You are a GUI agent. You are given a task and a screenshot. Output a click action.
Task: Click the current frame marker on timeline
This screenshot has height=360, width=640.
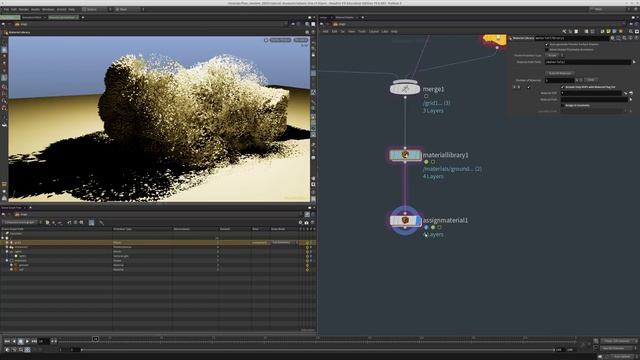(96, 339)
